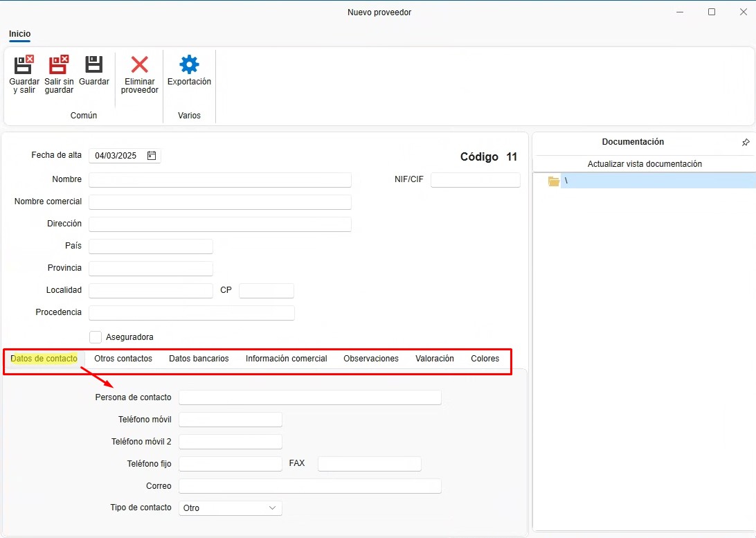The height and width of the screenshot is (538, 756).
Task: Click the Fecha de alta date value
Action: point(116,155)
